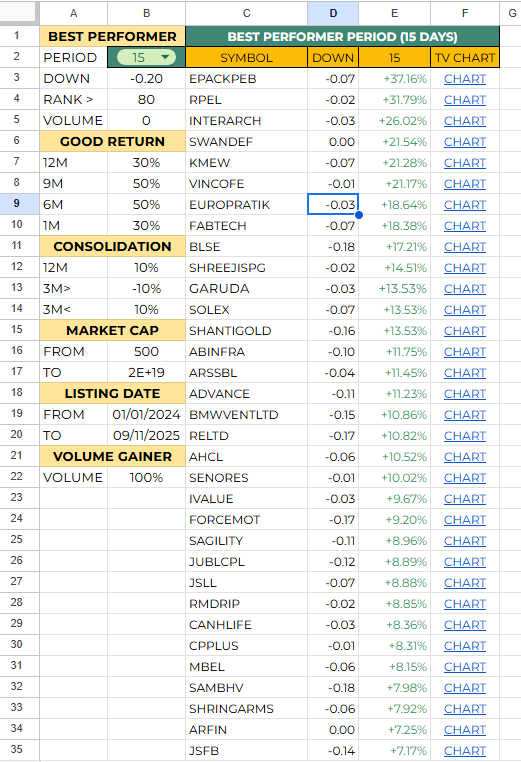Viewport: 521px width, 762px height.
Task: Select the 6M return value 50% cell
Action: tap(146, 205)
